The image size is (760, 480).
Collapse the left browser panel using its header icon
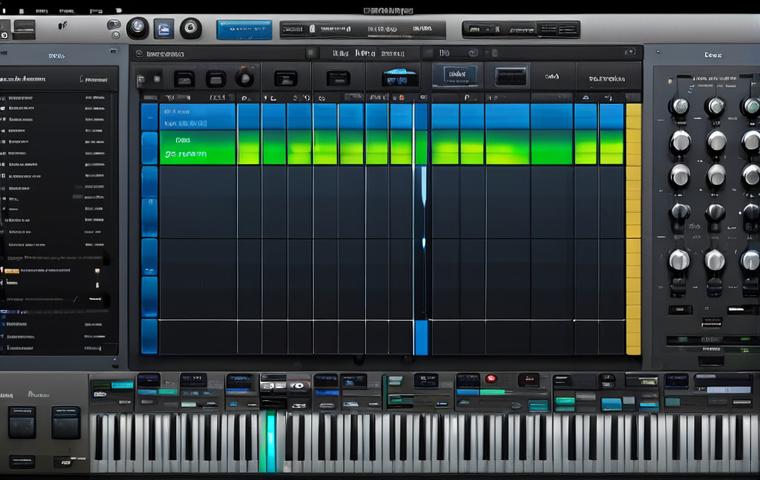click(113, 51)
